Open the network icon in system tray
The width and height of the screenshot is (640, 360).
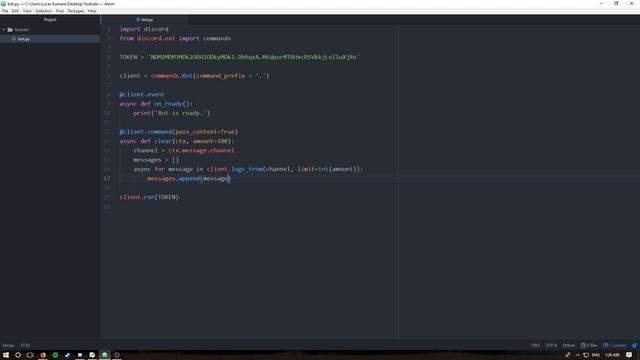click(586, 355)
